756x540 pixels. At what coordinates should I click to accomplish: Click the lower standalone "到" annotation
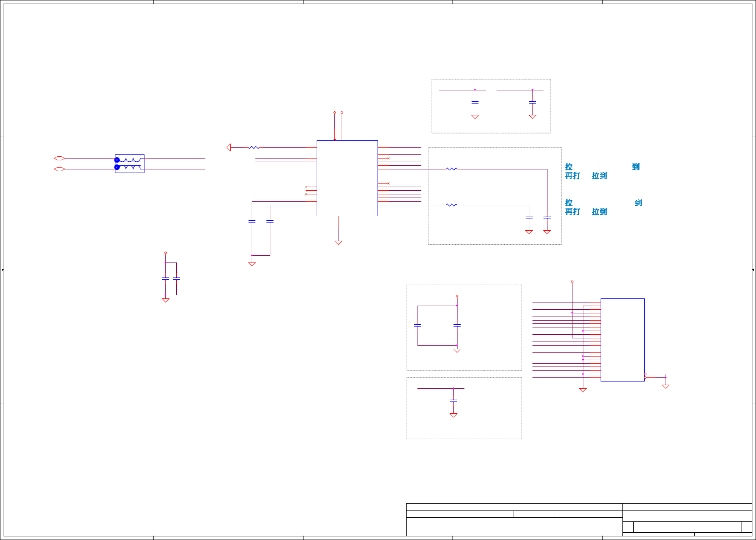point(638,203)
